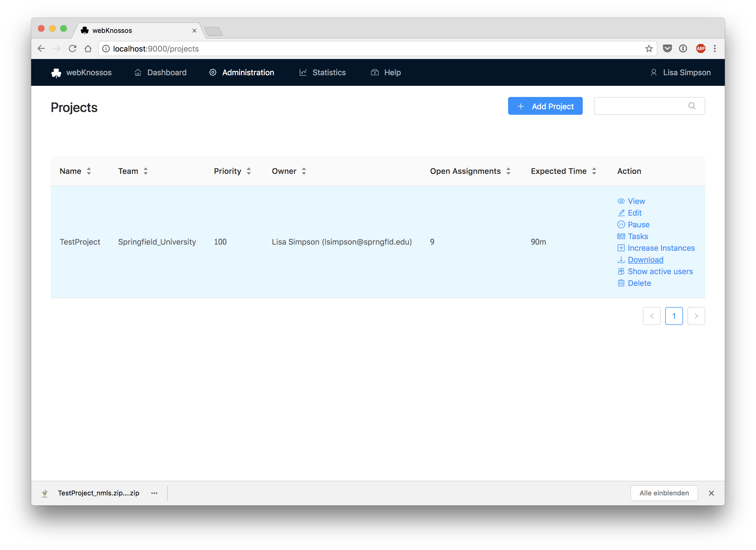
Task: Click the projects search input field
Action: pyautogui.click(x=649, y=106)
